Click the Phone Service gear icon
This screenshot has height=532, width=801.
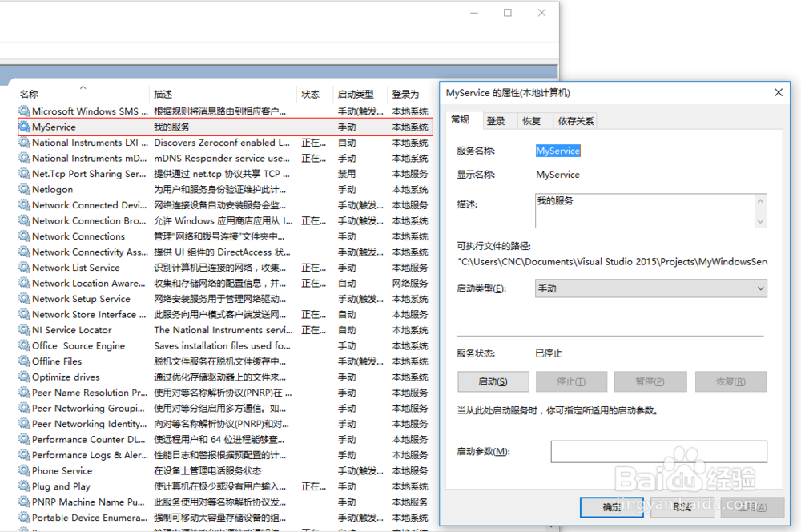[x=23, y=470]
